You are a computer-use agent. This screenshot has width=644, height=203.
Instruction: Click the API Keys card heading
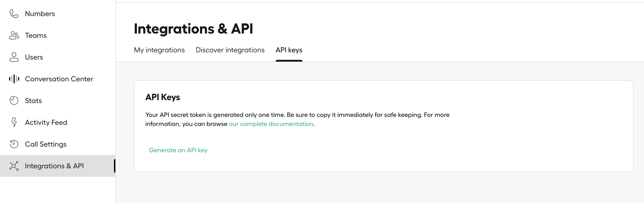click(163, 97)
